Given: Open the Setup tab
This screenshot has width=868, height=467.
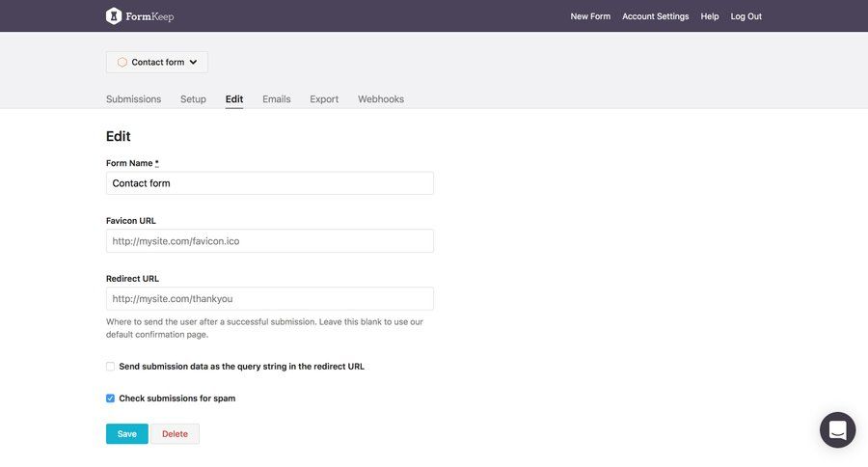Looking at the screenshot, I should [193, 99].
